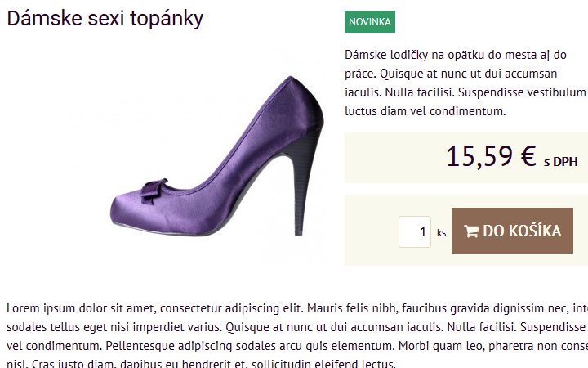Click the s DPH label
Image resolution: width=588 pixels, height=368 pixels.
tap(560, 162)
